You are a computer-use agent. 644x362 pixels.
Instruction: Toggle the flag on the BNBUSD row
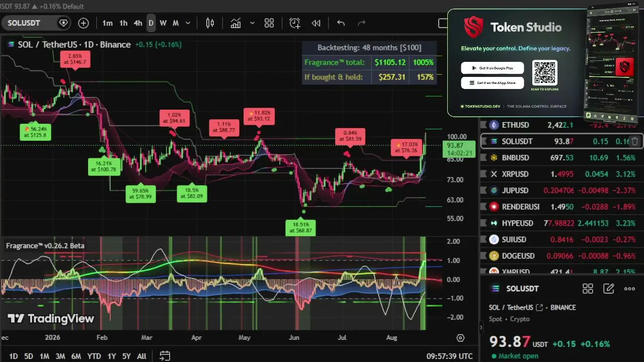point(484,158)
